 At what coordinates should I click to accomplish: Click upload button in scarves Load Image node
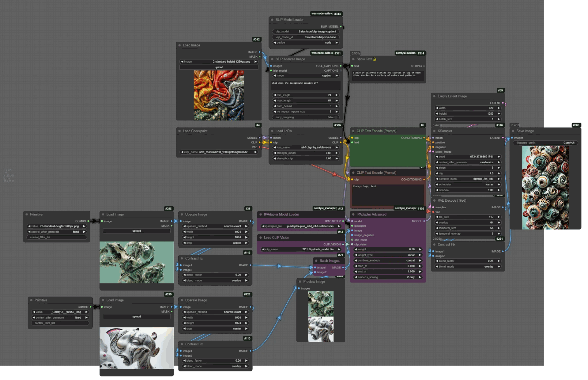(219, 67)
